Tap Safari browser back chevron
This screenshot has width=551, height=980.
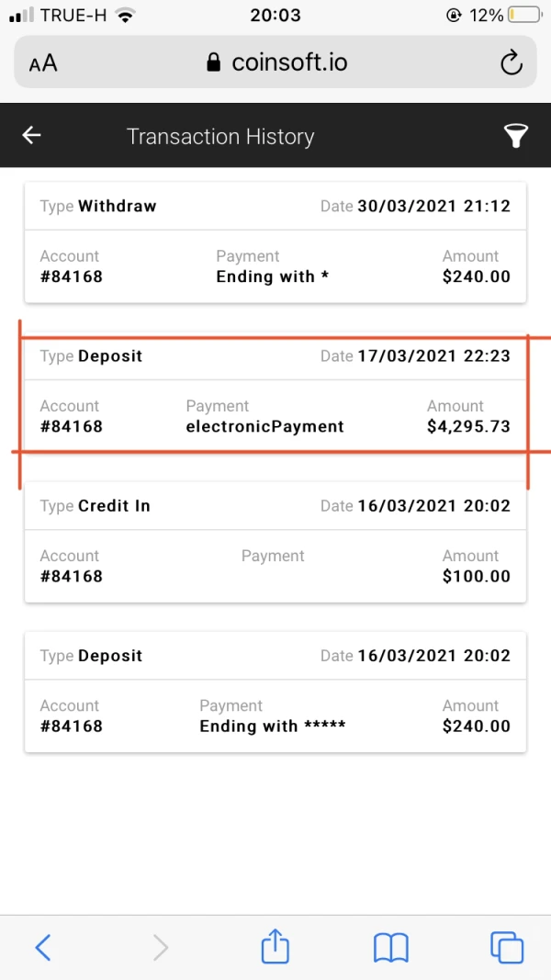[x=42, y=946]
